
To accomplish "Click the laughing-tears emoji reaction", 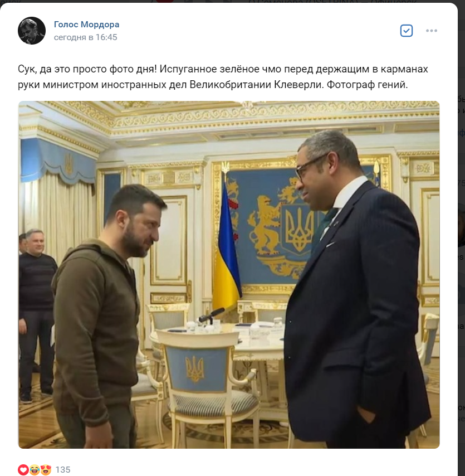I will pos(35,470).
